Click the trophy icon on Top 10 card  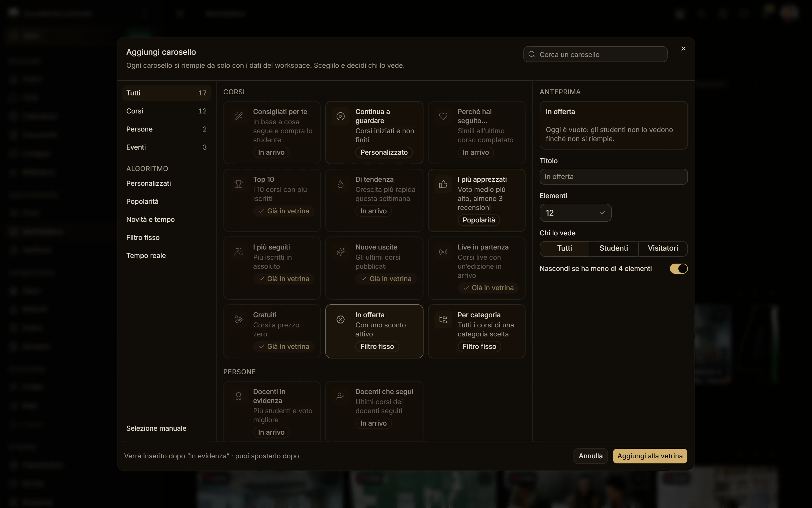click(238, 184)
